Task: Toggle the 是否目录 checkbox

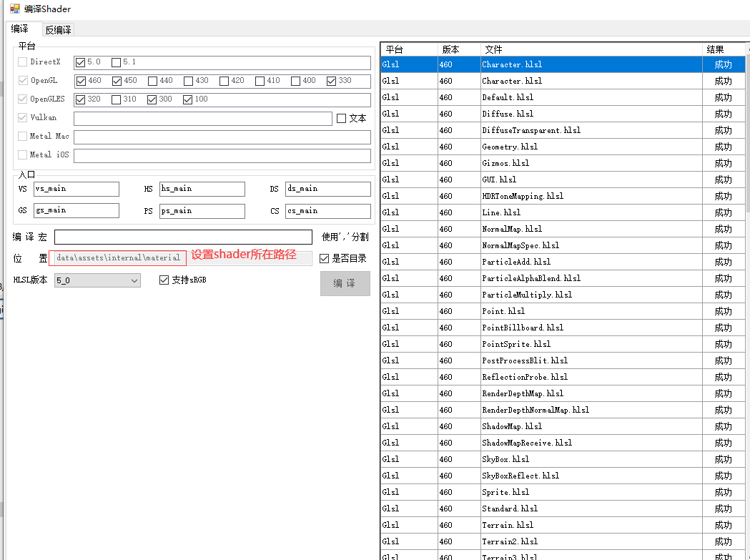Action: point(325,258)
